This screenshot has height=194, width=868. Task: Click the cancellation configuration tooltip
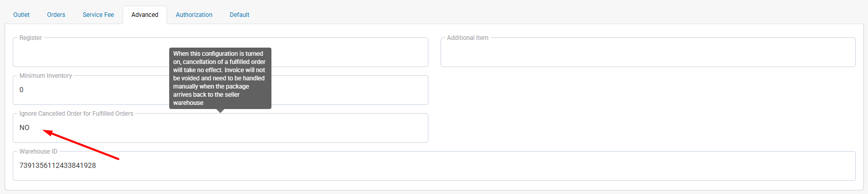(x=220, y=78)
